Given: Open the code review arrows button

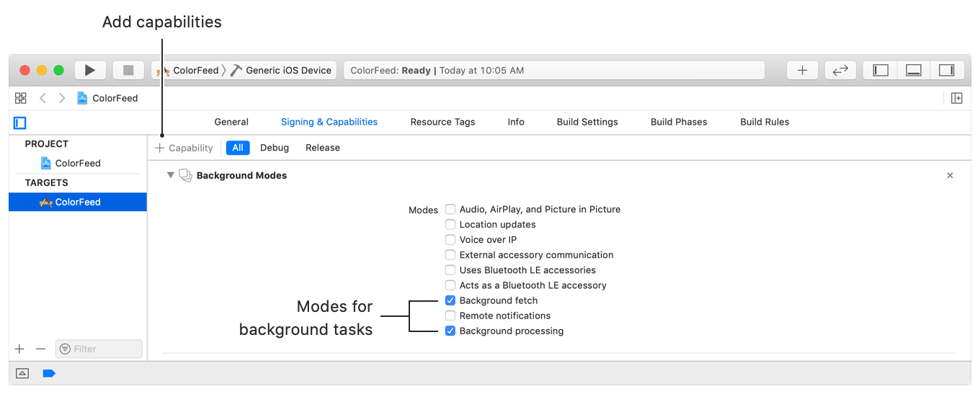Looking at the screenshot, I should click(x=840, y=70).
